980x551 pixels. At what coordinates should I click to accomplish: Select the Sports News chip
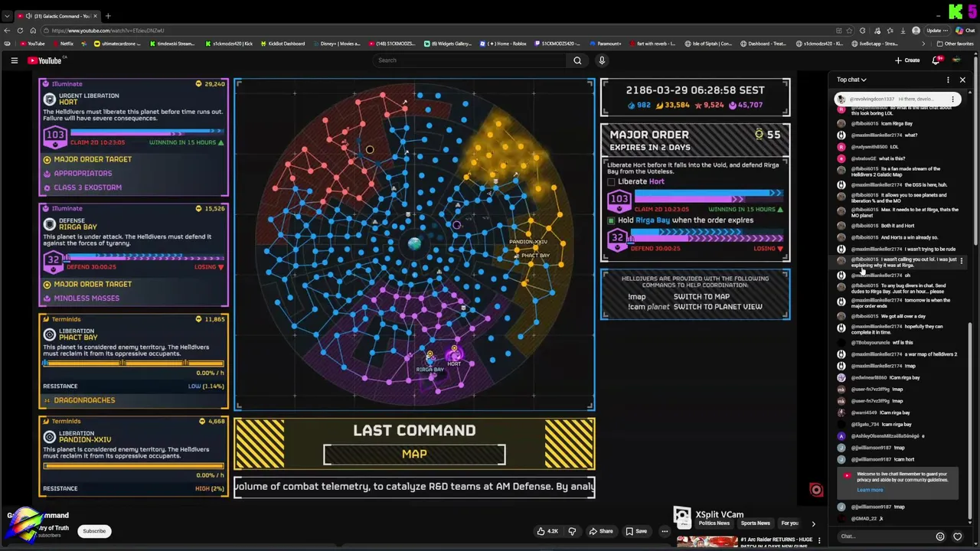(x=755, y=523)
